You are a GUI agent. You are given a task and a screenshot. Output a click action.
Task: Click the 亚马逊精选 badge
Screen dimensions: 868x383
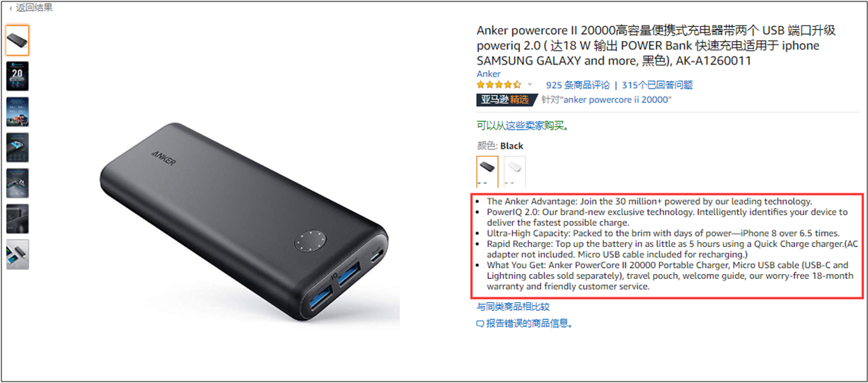[507, 100]
